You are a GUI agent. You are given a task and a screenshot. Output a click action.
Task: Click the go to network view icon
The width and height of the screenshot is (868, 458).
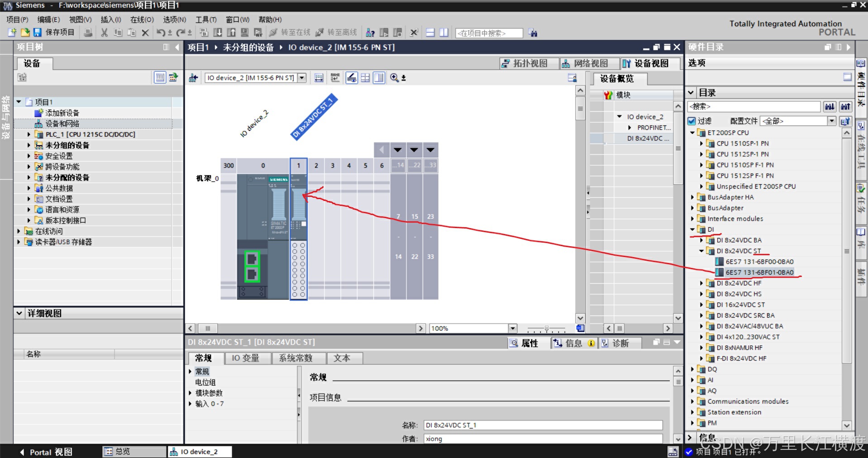193,78
